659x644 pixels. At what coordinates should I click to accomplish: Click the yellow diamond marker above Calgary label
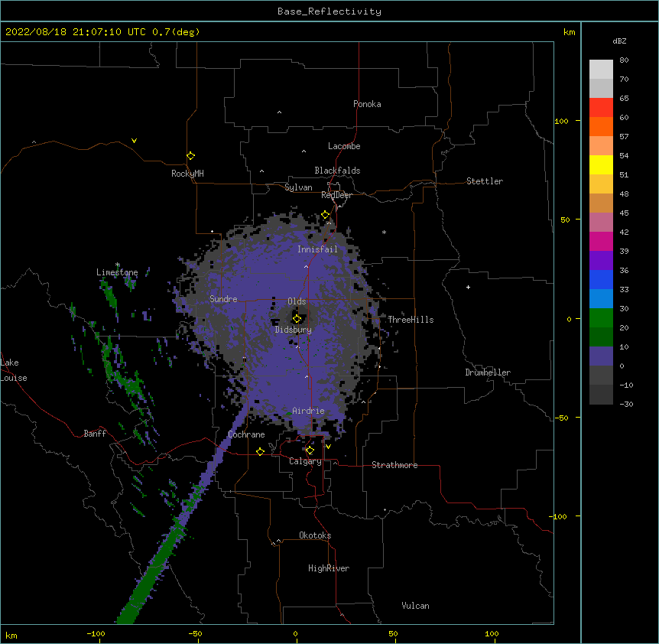click(310, 450)
